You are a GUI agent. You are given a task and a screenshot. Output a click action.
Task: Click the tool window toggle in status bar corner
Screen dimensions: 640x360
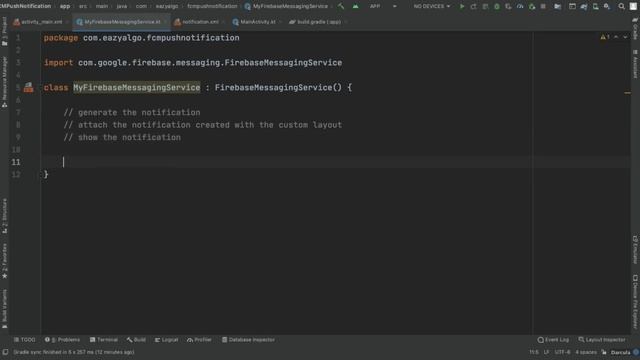point(5,352)
